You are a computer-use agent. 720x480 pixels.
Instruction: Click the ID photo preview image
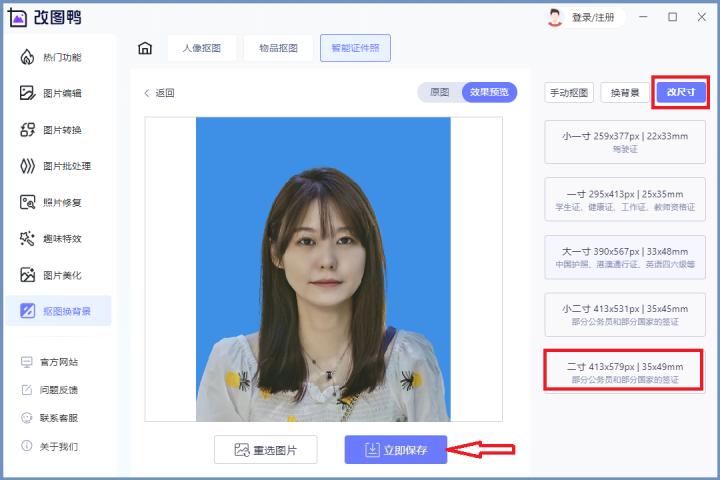click(323, 269)
